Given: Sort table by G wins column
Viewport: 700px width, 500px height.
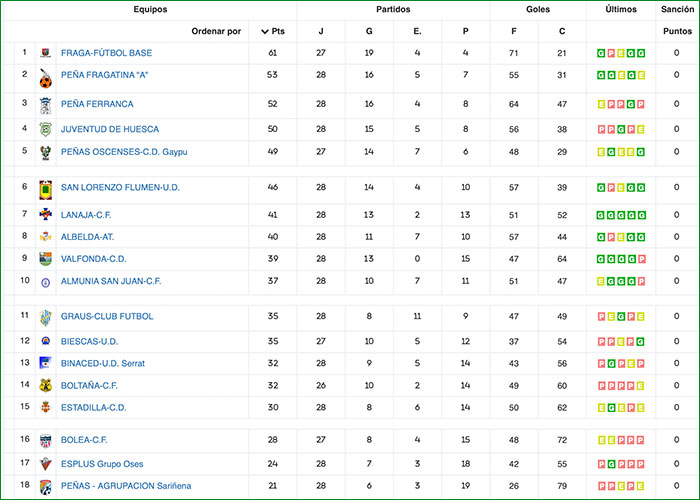Looking at the screenshot, I should point(369,31).
